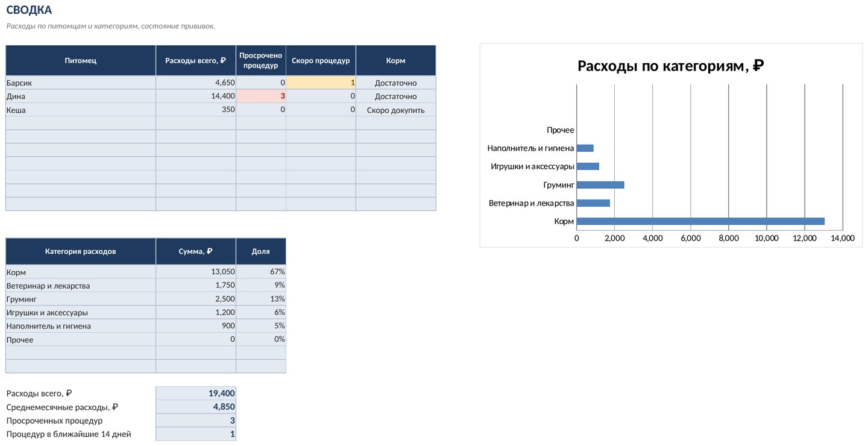The image size is (868, 446).
Task: Select the chart title 'Расходы по категориям'
Action: [671, 66]
